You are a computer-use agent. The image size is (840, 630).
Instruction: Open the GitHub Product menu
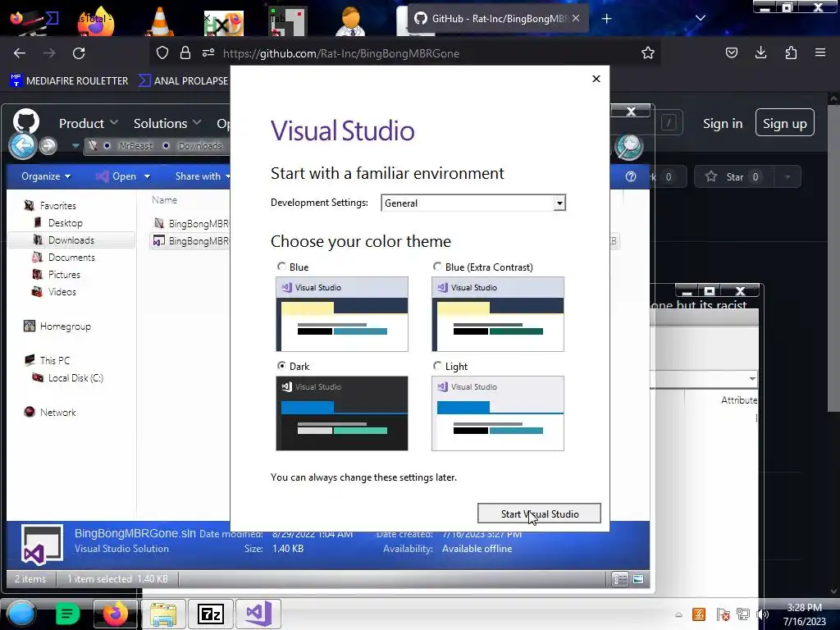89,123
